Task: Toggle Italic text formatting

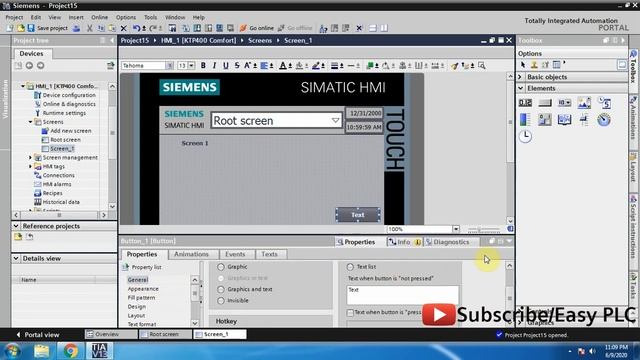Action: (x=214, y=65)
